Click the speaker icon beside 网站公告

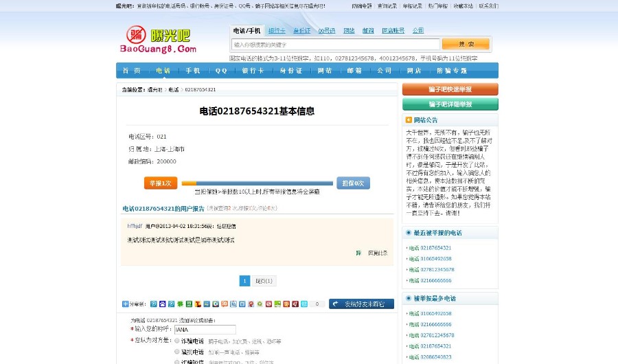click(x=409, y=120)
